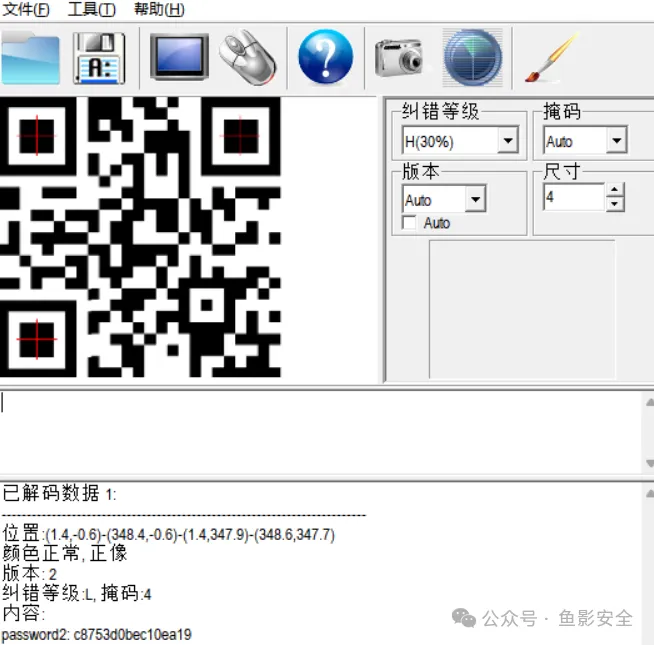The image size is (654, 645).
Task: Click the 位置 coordinates line
Action: tap(169, 534)
